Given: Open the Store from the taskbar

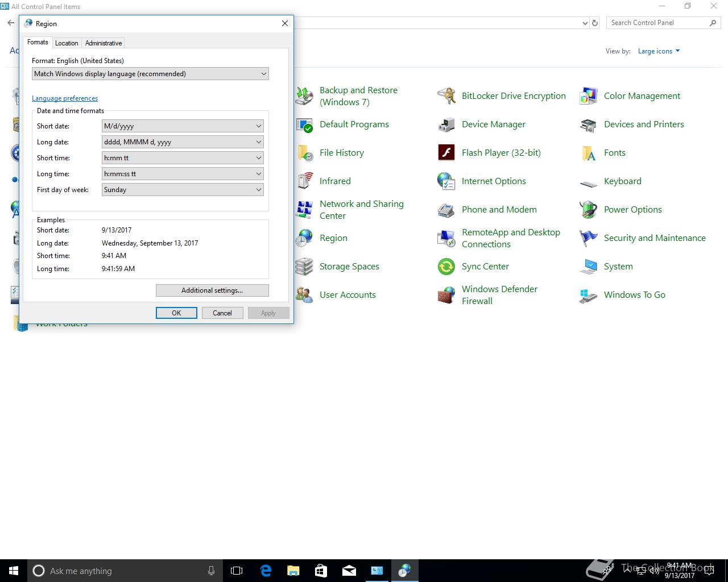Looking at the screenshot, I should pos(321,571).
